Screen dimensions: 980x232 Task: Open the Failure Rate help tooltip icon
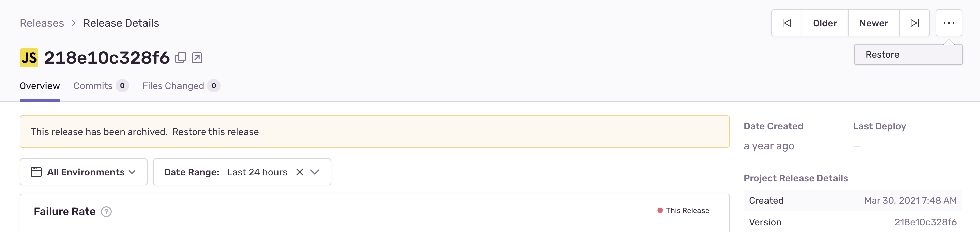click(106, 211)
